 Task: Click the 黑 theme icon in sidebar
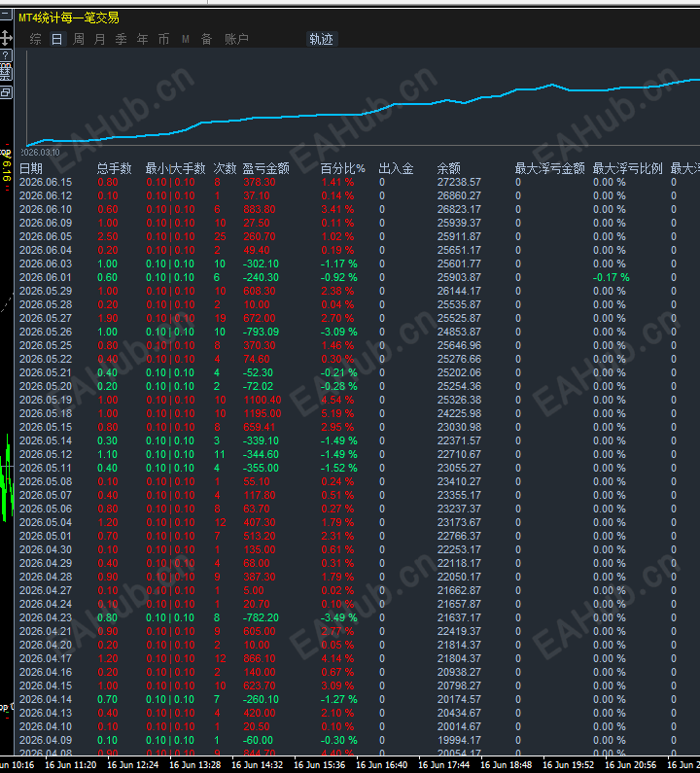tap(6, 74)
